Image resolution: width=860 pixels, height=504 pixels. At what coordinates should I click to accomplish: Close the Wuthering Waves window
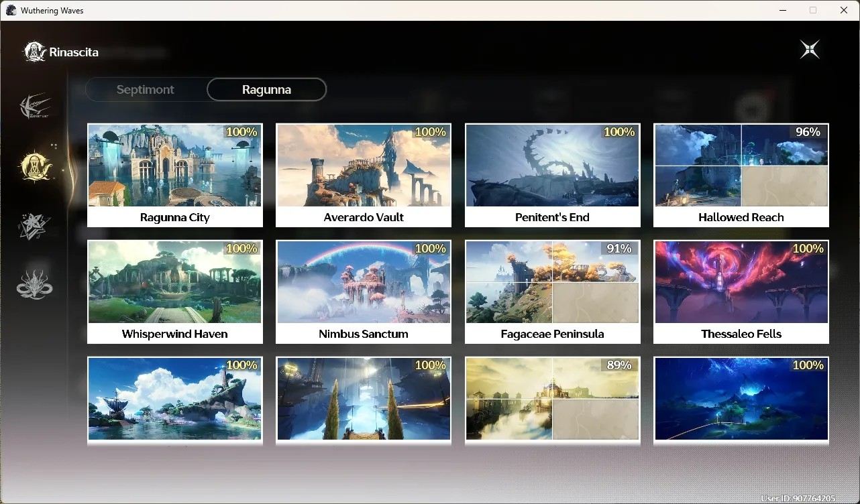pyautogui.click(x=844, y=10)
